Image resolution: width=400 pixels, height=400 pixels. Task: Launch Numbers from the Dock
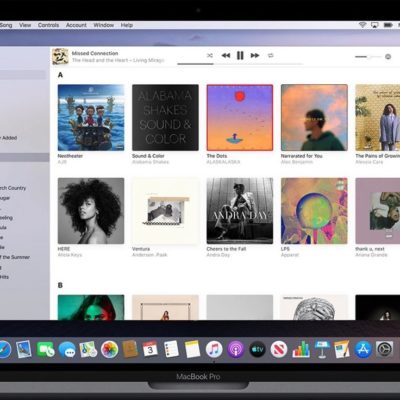pyautogui.click(x=301, y=350)
